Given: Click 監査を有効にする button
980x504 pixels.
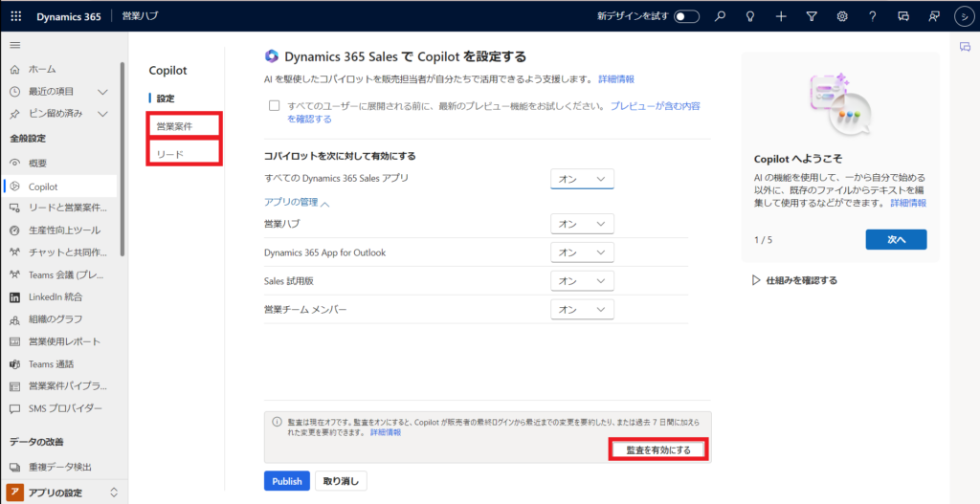Looking at the screenshot, I should [x=658, y=449].
